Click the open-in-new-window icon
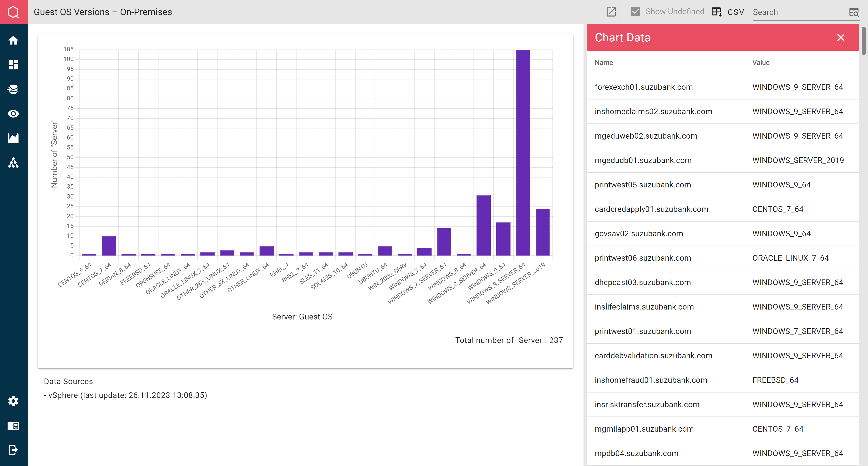868x466 pixels. pos(611,12)
